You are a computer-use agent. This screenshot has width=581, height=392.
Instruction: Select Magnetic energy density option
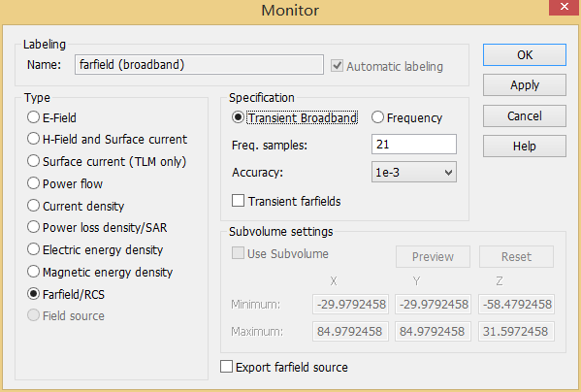pyautogui.click(x=33, y=272)
